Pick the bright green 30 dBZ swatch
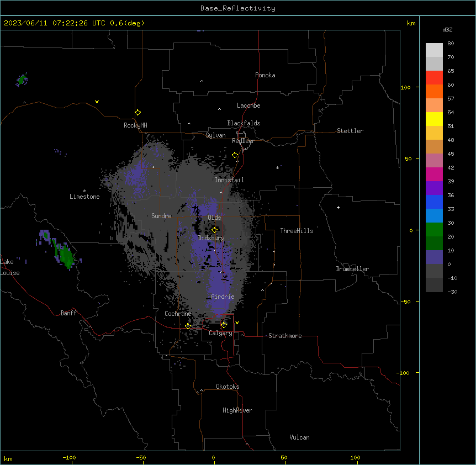 tap(434, 230)
